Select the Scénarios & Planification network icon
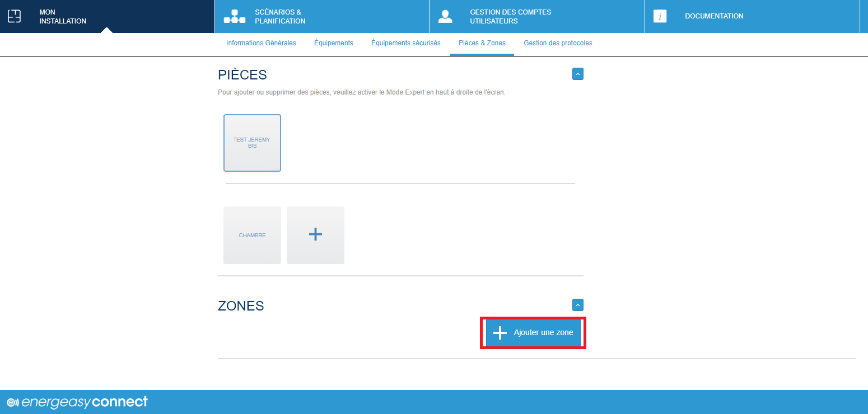The image size is (868, 414). [x=235, y=17]
